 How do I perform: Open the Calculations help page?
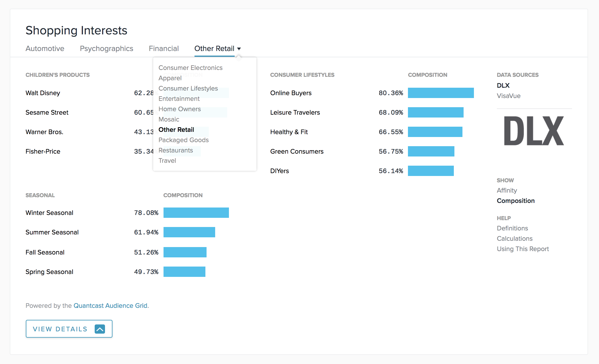tap(514, 238)
